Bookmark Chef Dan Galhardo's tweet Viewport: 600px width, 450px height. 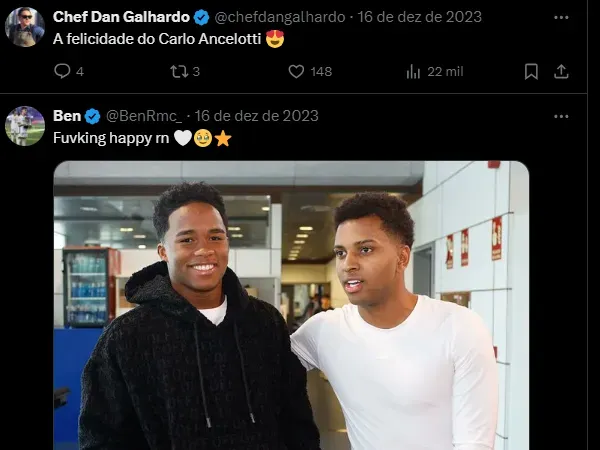(x=531, y=72)
